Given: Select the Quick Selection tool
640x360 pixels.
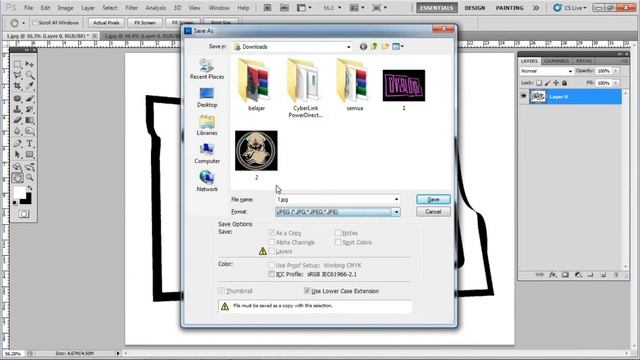Looking at the screenshot, I should point(30,75).
